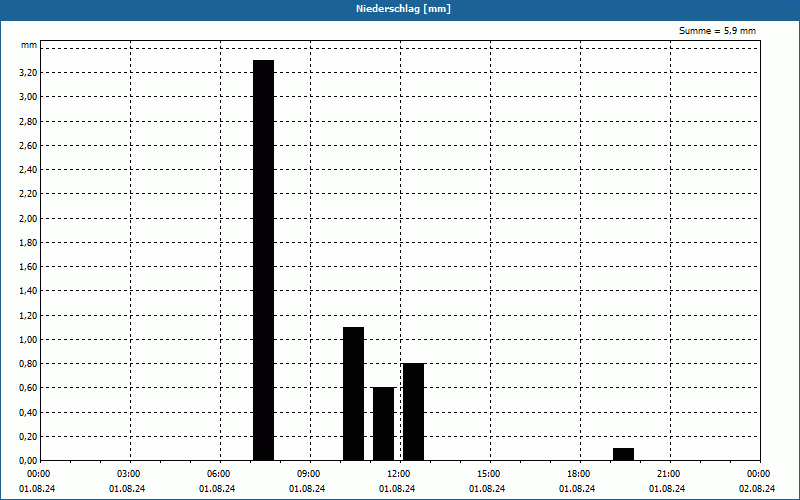Click the 00:00 label above 02.08.24
The image size is (800, 500).
point(759,474)
